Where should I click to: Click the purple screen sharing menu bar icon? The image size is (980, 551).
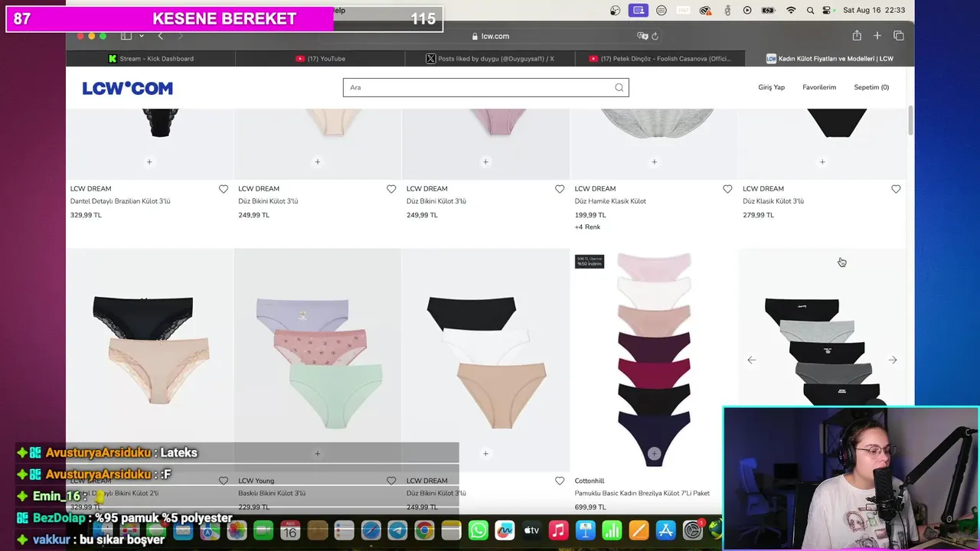[x=638, y=10]
